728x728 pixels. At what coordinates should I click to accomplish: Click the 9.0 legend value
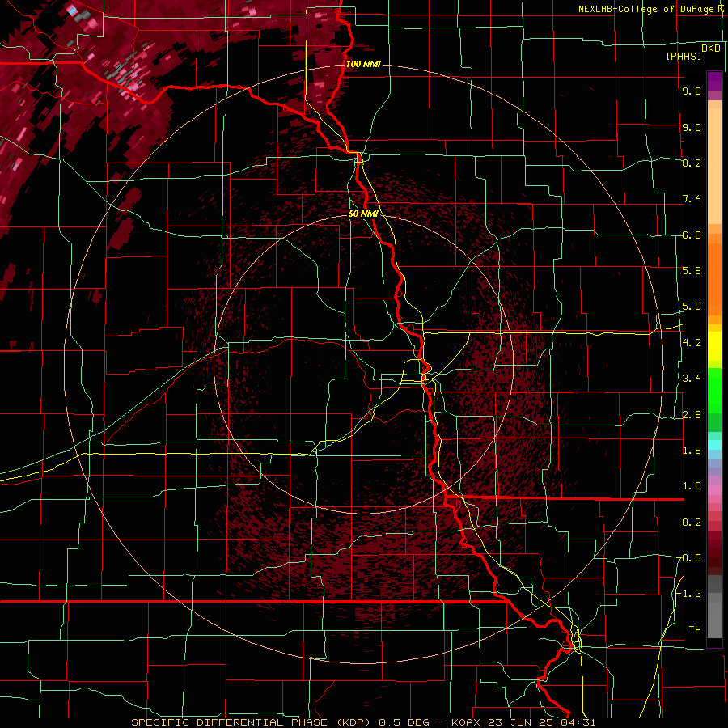[x=692, y=127]
